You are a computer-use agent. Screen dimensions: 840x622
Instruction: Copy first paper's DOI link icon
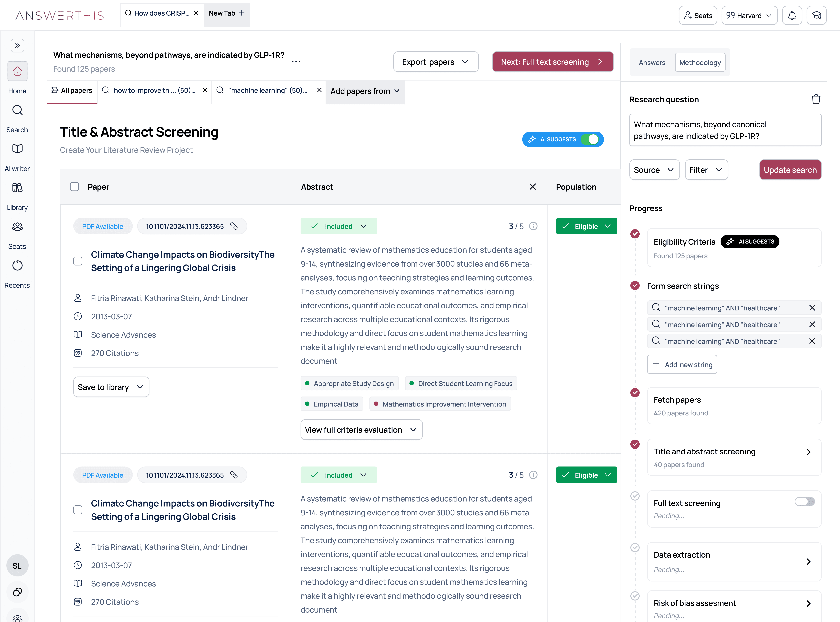[x=234, y=226]
